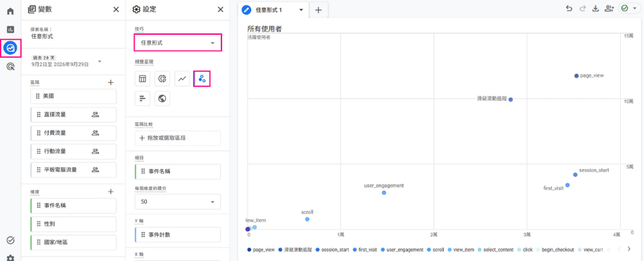Image resolution: width=644 pixels, height=261 pixels.
Task: Toggle view_item in the chart legend
Action: (461, 249)
